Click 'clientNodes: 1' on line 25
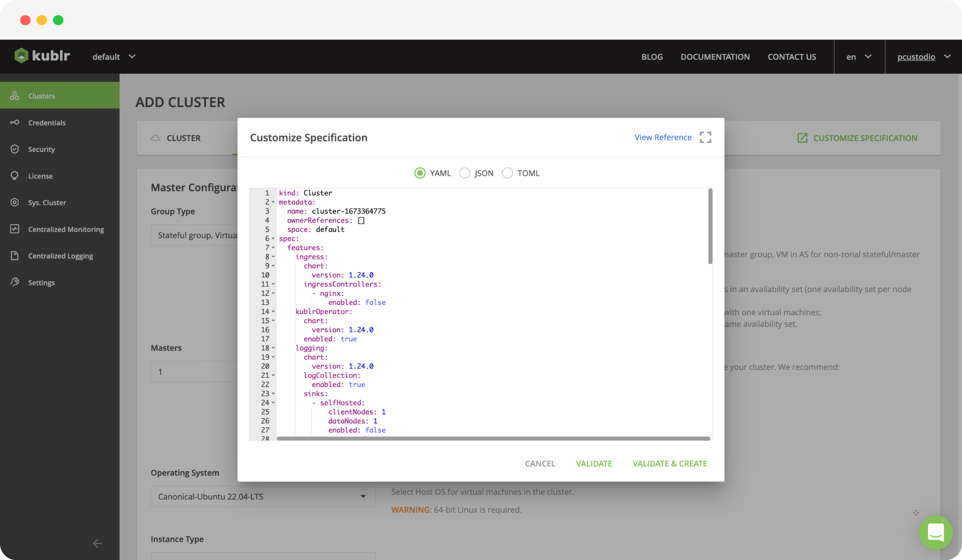The height and width of the screenshot is (560, 962). 357,412
